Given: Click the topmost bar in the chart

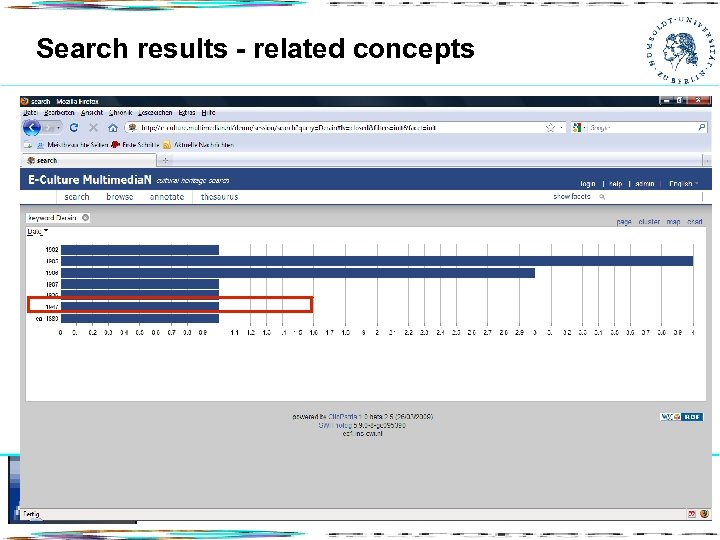Looking at the screenshot, I should coord(140,250).
